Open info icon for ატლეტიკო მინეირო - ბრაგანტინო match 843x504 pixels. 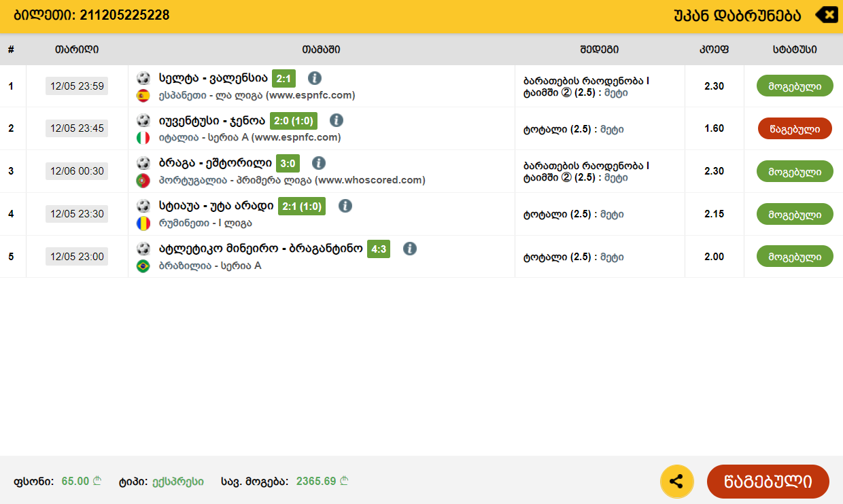point(409,249)
